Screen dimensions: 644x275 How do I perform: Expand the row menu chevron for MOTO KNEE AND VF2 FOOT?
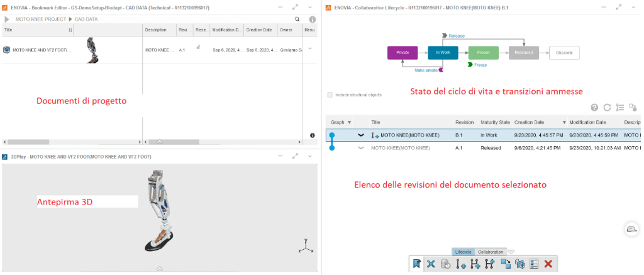click(309, 48)
